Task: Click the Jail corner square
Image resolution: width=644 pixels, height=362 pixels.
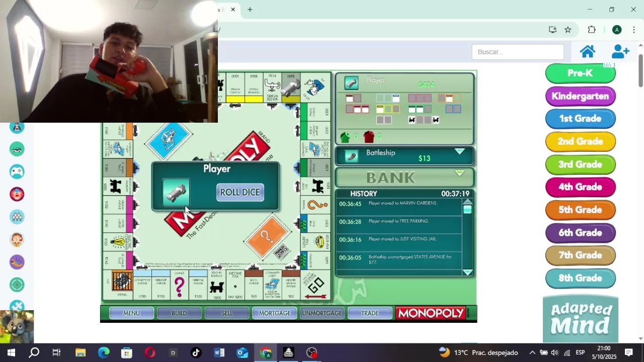Action: point(118,286)
